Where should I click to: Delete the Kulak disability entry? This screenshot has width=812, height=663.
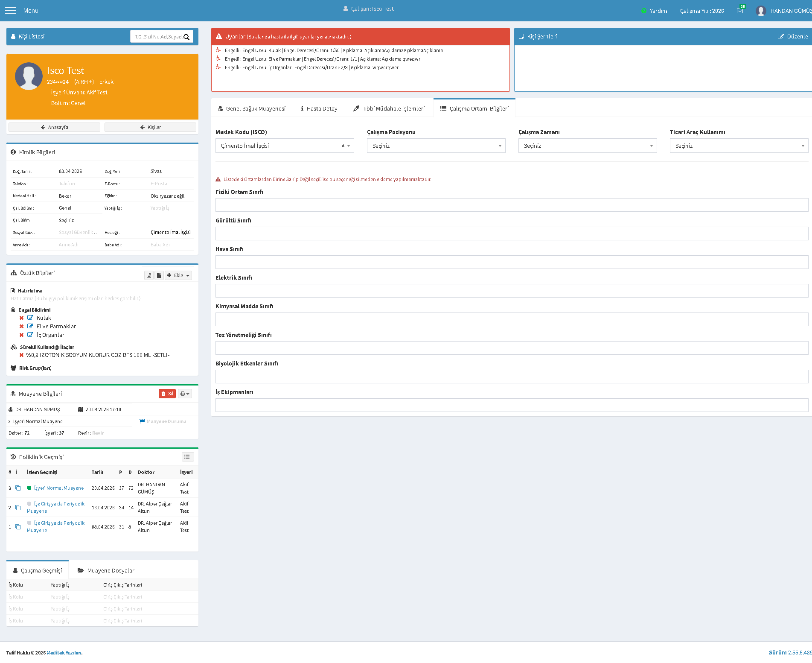21,318
